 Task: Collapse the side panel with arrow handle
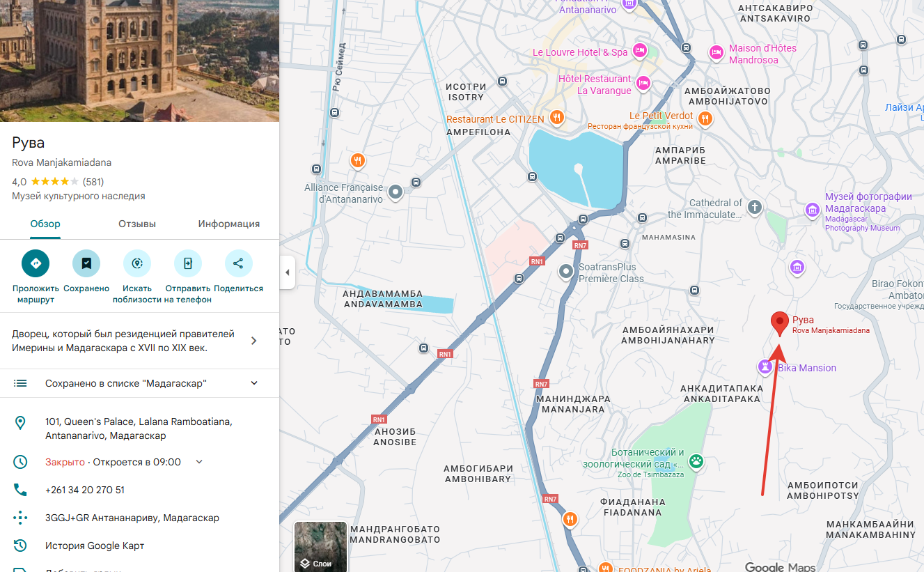(x=287, y=272)
